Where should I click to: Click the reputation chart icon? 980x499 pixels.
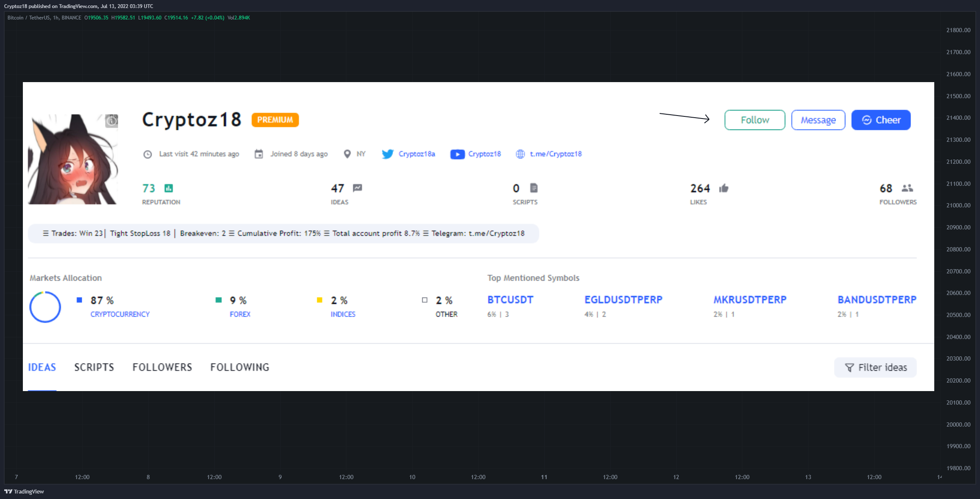pyautogui.click(x=169, y=188)
